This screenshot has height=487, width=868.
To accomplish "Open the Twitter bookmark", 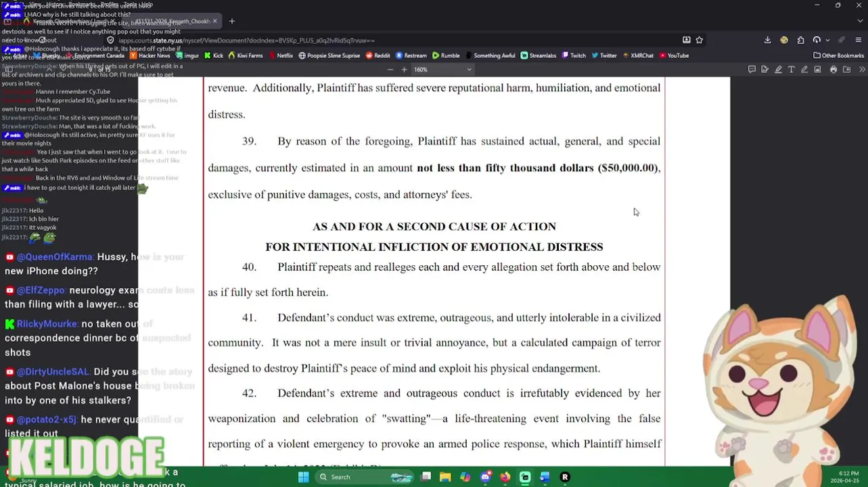I will (x=603, y=55).
